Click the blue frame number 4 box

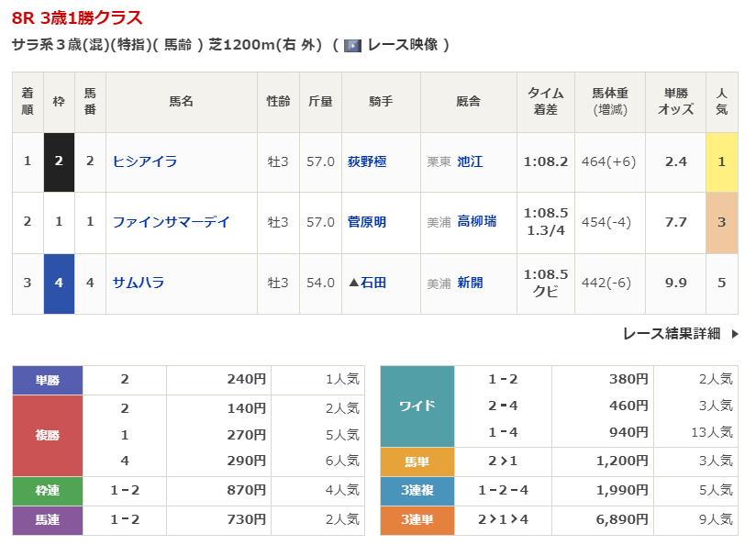[59, 283]
